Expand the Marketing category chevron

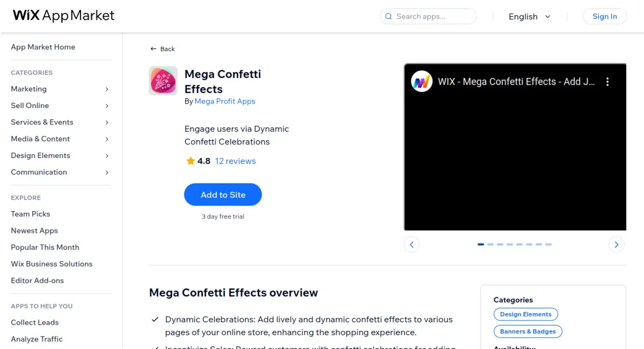pos(107,89)
